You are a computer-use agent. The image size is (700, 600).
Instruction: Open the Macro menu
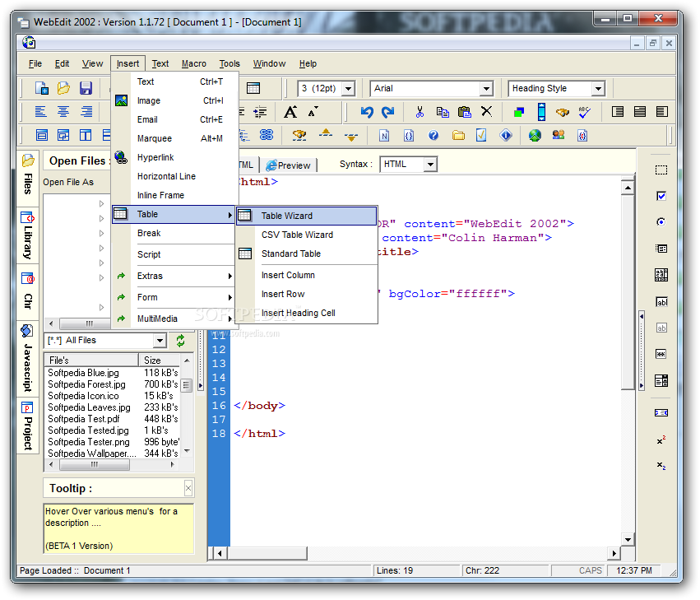tap(194, 64)
